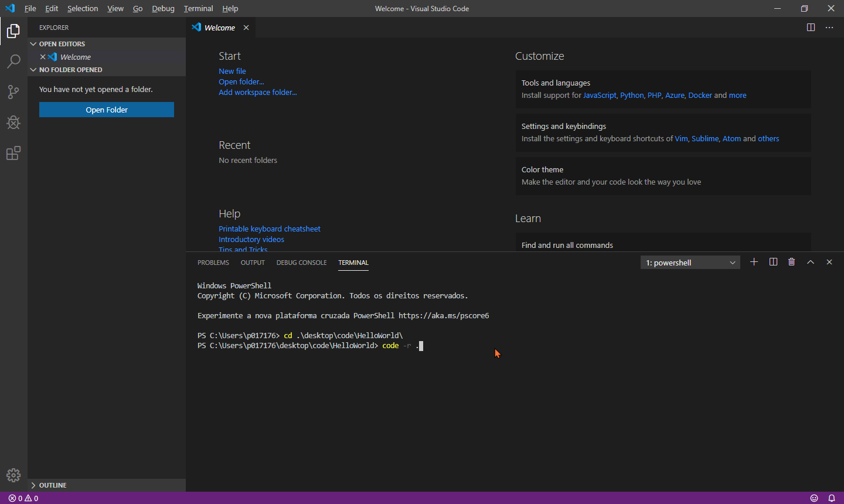Close the Welcome editor tab
Screen dimensions: 844x504
(x=246, y=28)
